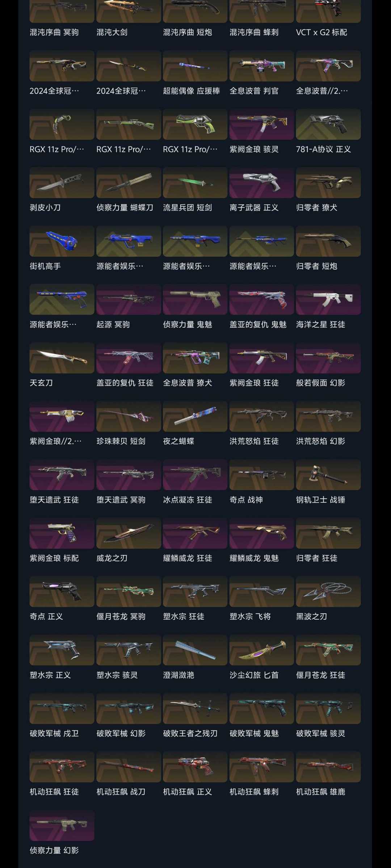Open the 珍珠棘贝 短剑 skin
The image size is (391, 868).
pyautogui.click(x=129, y=416)
